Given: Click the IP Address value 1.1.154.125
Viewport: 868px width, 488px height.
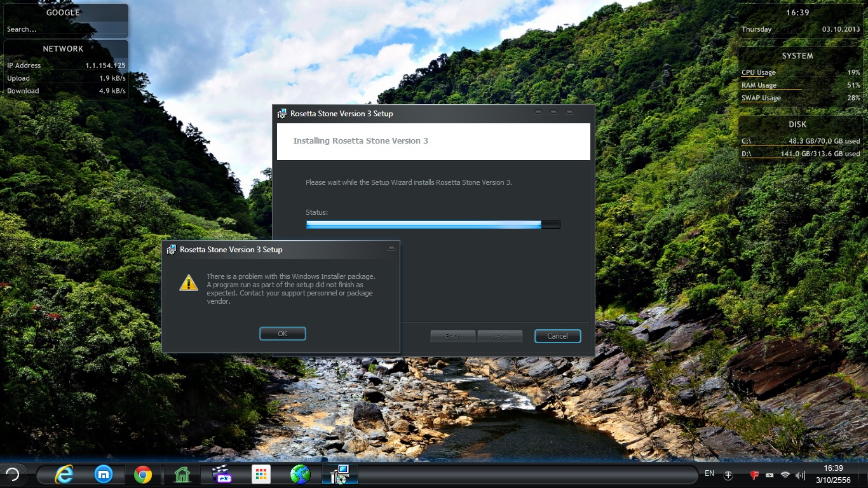Looking at the screenshot, I should pos(105,65).
